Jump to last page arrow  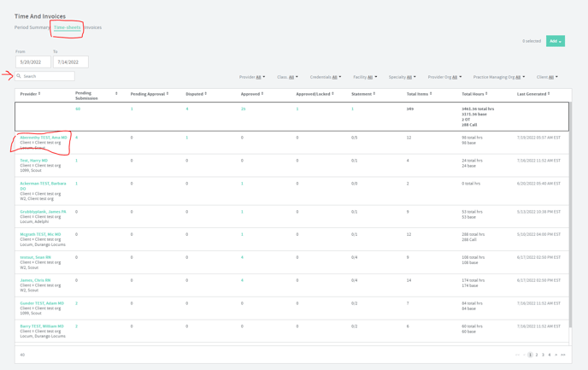pos(563,355)
